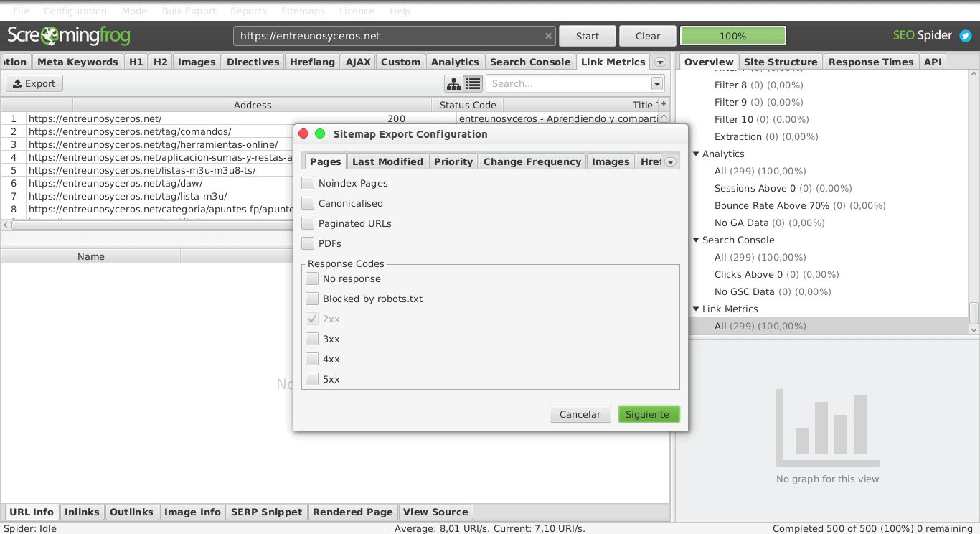Select the Inlinks bottom tab
Viewport: 980px width, 534px height.
click(x=82, y=512)
